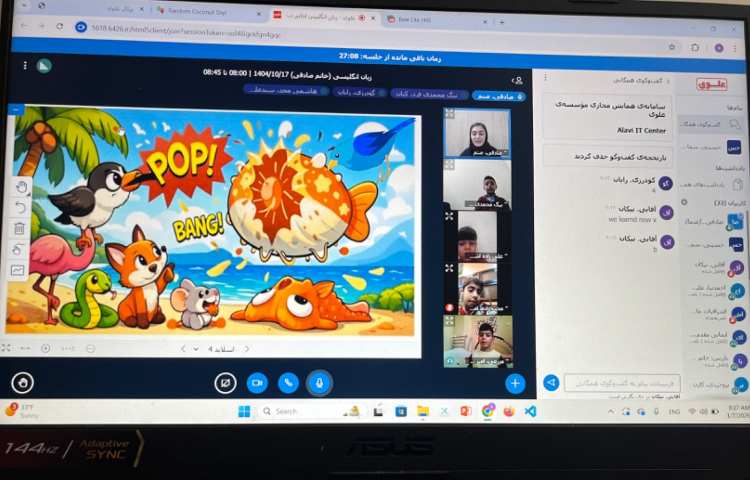
Task: Select the red-icon browser tab of this class
Action: pyautogui.click(x=324, y=17)
